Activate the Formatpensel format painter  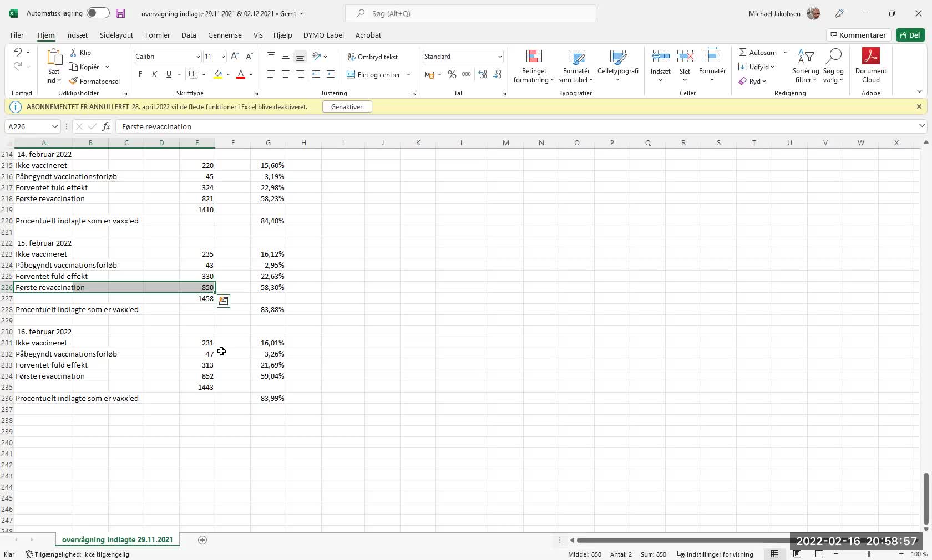pyautogui.click(x=94, y=81)
